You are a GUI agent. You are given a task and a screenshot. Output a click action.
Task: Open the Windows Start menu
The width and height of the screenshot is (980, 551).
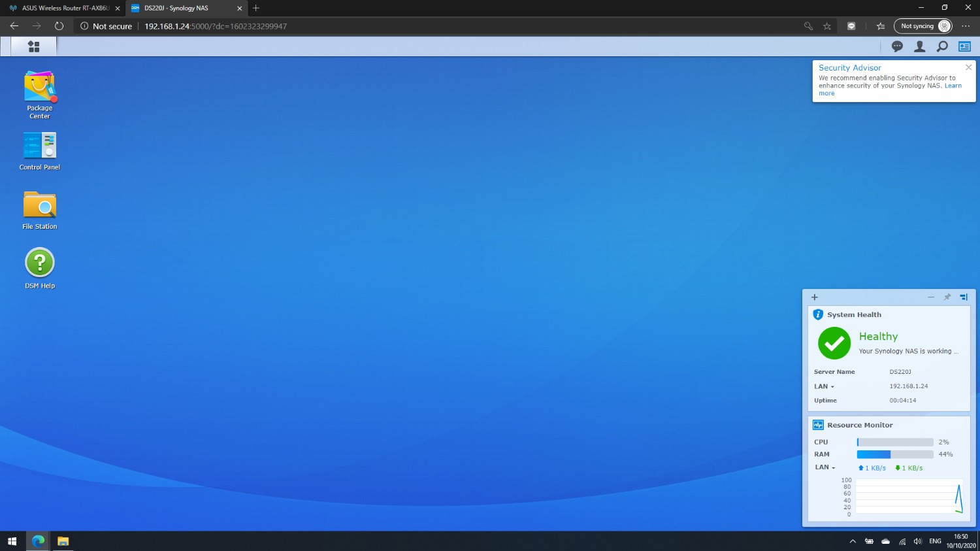12,541
